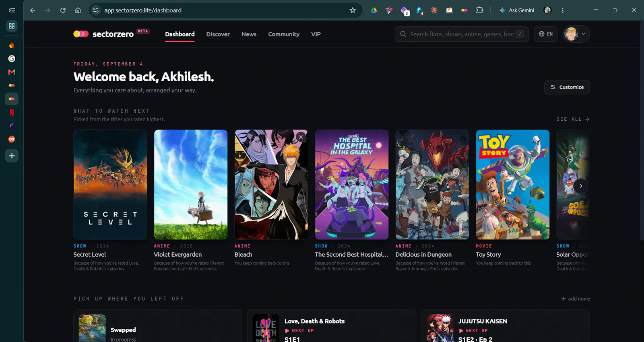
Task: Open the orange flame sidebar shortcut
Action: click(12, 45)
